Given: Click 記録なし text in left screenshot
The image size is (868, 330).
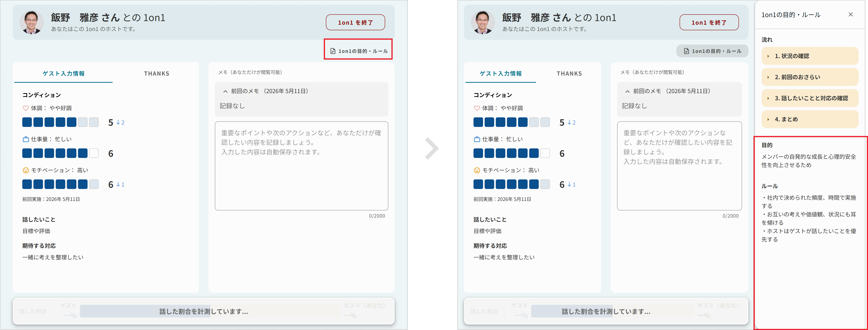Looking at the screenshot, I should click(232, 106).
